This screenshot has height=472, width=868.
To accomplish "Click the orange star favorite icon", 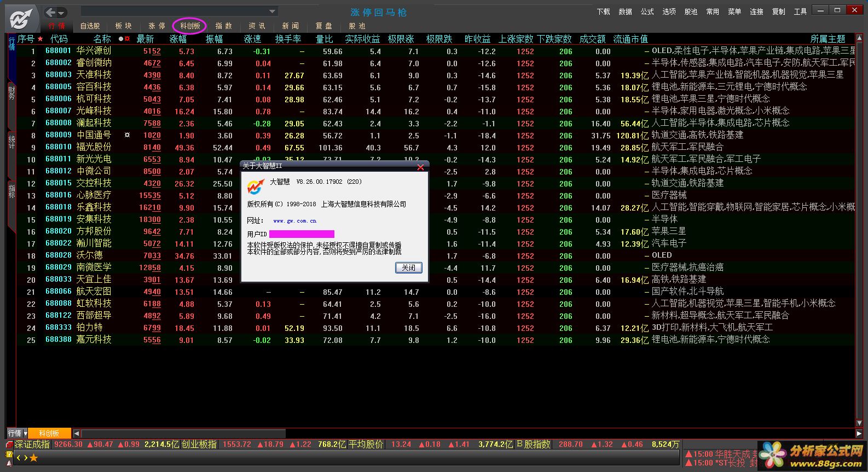I will pos(34,458).
